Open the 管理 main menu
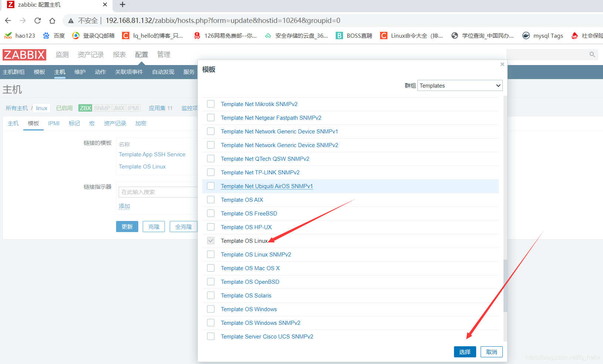The width and height of the screenshot is (603, 364). (x=164, y=55)
